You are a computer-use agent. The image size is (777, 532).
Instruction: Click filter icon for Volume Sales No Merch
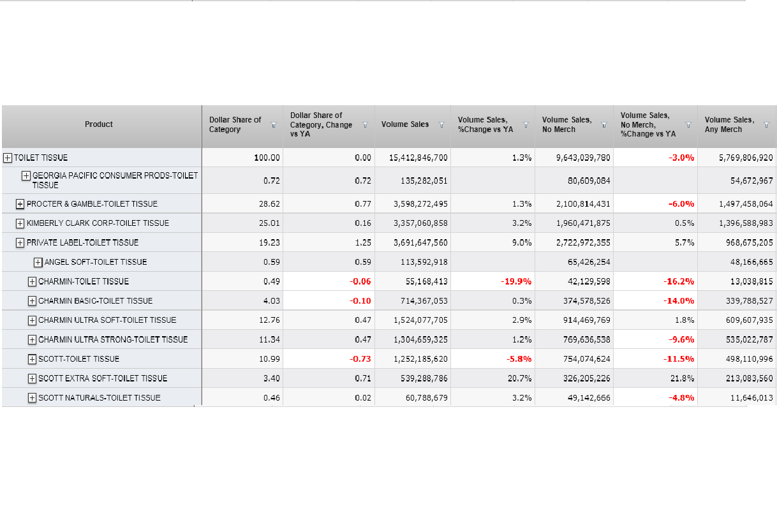[603, 125]
